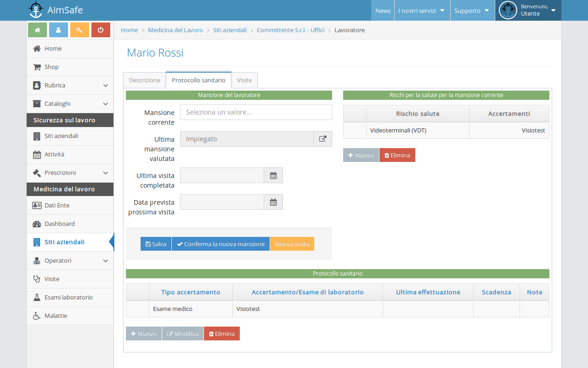
Task: Open the Dashboard sidebar item
Action: pos(70,224)
